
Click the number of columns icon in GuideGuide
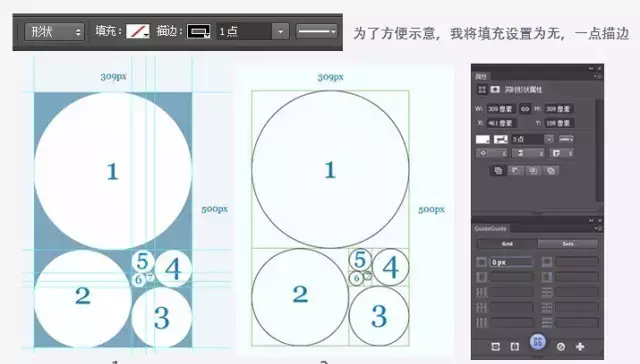[482, 292]
